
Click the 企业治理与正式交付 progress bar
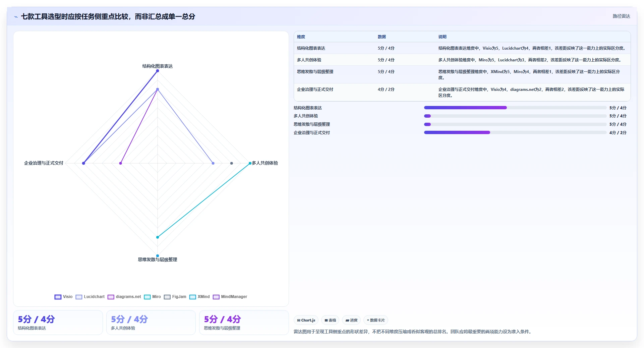(x=515, y=132)
